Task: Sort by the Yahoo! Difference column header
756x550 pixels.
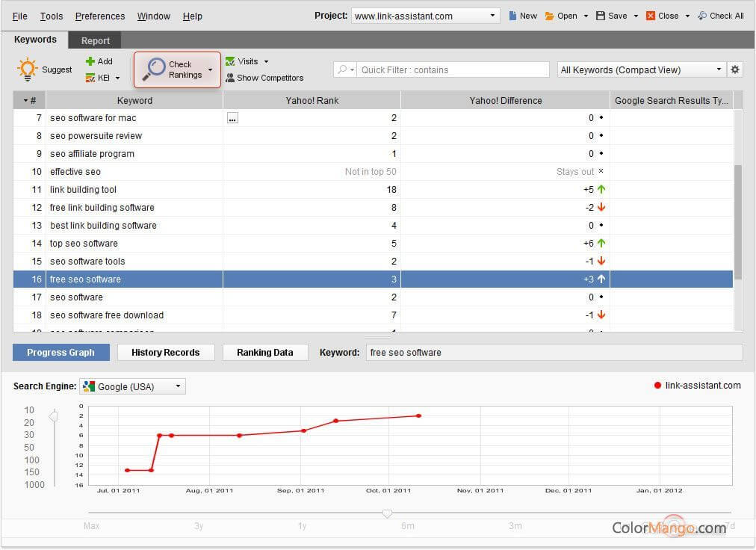Action: tap(505, 100)
